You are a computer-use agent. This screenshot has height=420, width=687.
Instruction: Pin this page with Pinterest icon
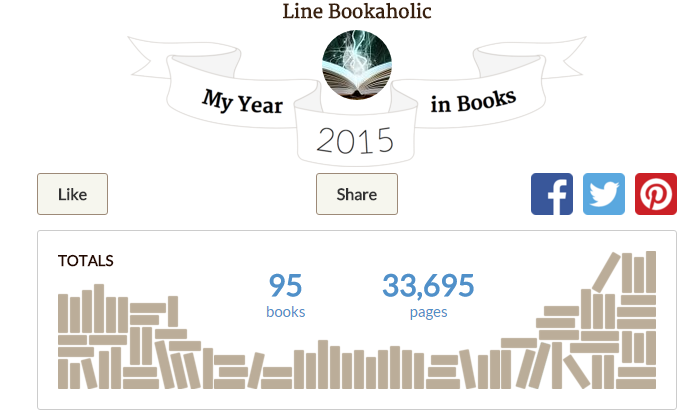pos(656,194)
